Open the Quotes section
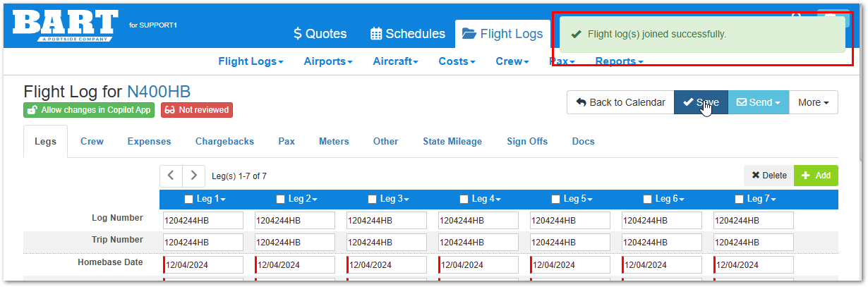868x287 pixels. pyautogui.click(x=320, y=34)
